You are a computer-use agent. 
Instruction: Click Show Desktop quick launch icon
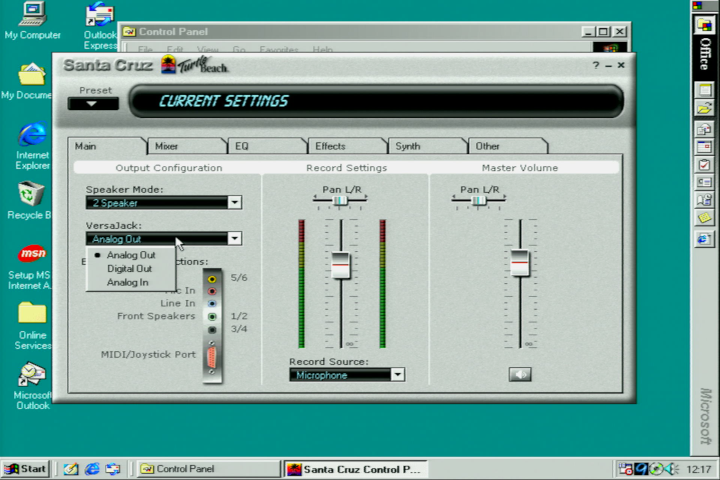[x=71, y=469]
